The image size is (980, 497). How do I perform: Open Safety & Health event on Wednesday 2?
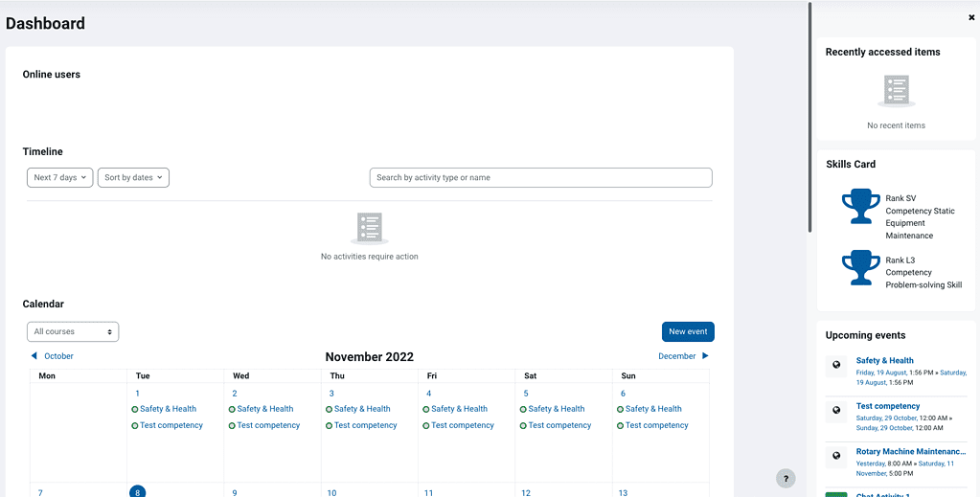point(265,409)
